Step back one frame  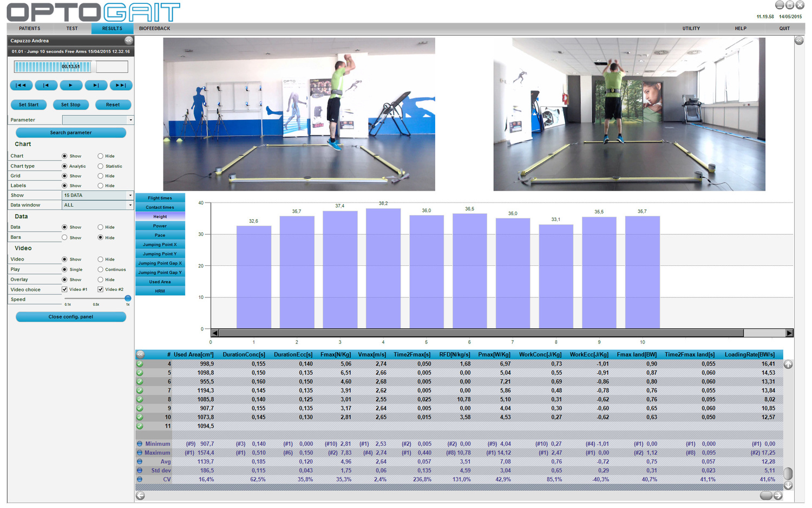[46, 85]
